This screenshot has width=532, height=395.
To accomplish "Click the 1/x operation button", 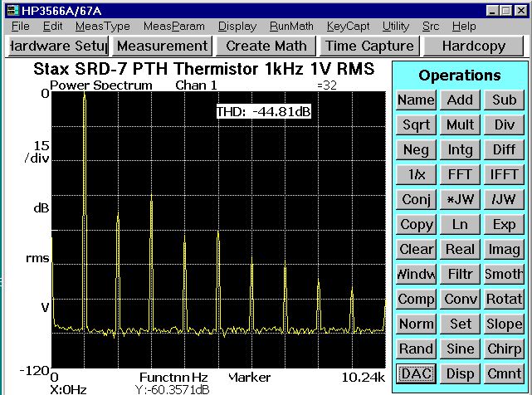I will 416,174.
